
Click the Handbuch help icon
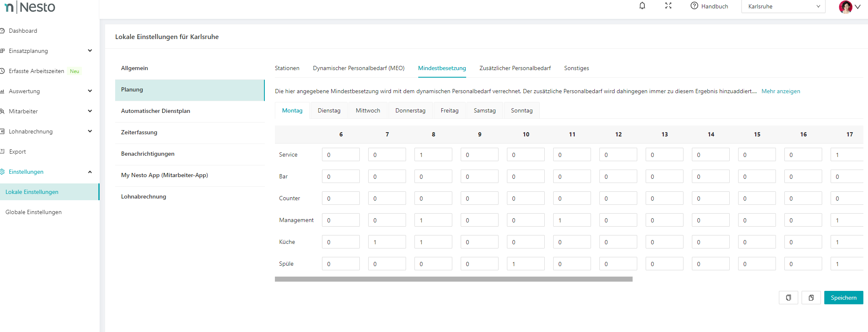pos(694,6)
